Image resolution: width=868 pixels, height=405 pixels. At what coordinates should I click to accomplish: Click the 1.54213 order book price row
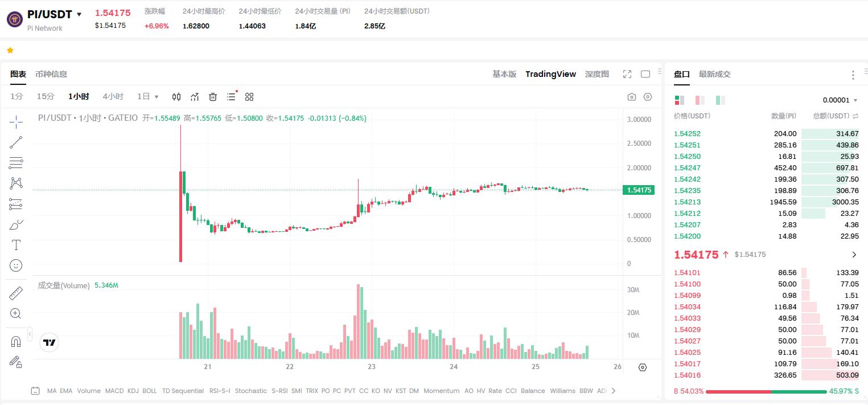[x=687, y=202]
